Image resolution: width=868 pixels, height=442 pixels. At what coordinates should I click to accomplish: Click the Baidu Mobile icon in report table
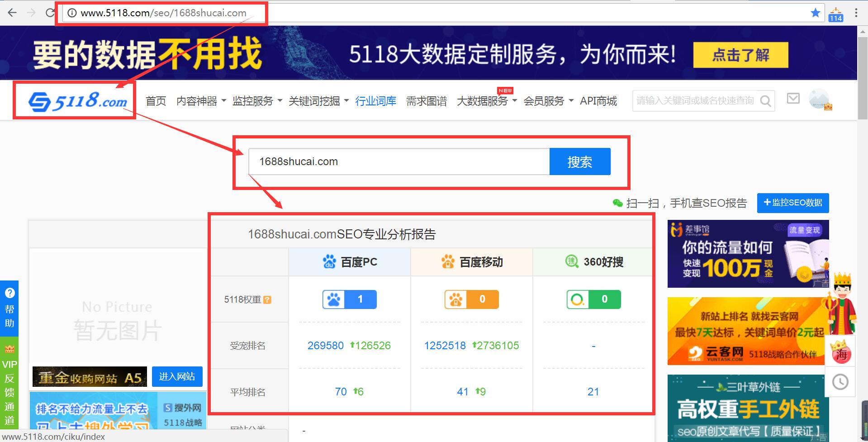pos(448,261)
